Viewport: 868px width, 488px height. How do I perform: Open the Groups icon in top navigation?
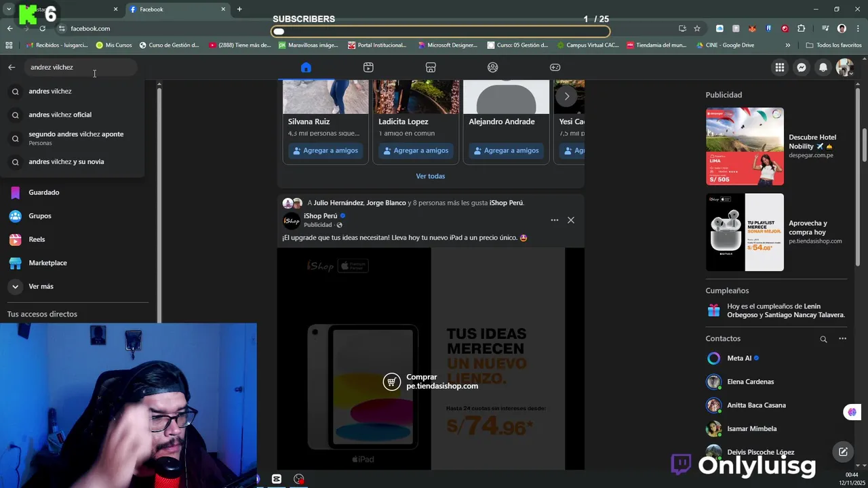point(493,67)
